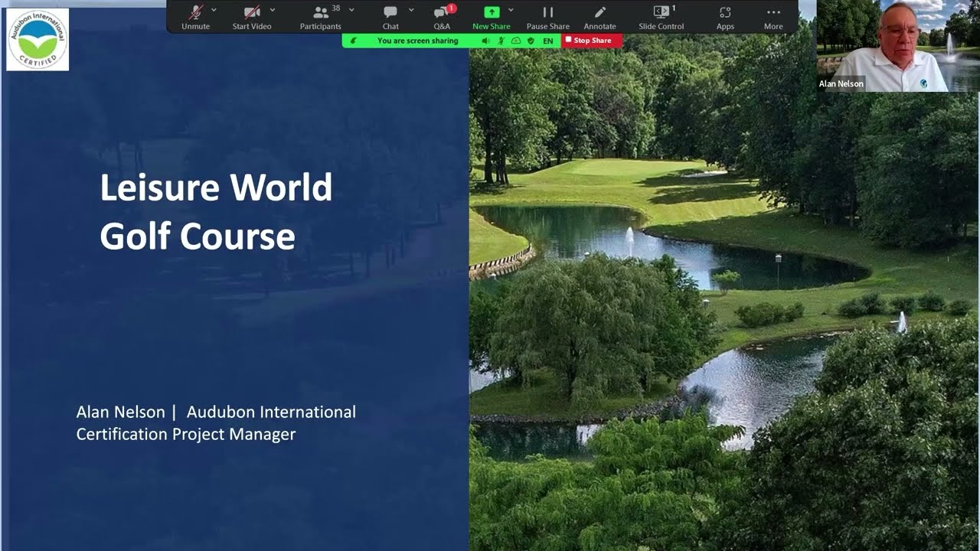
Task: Click the EN language indicator in sharing bar
Action: coord(548,41)
